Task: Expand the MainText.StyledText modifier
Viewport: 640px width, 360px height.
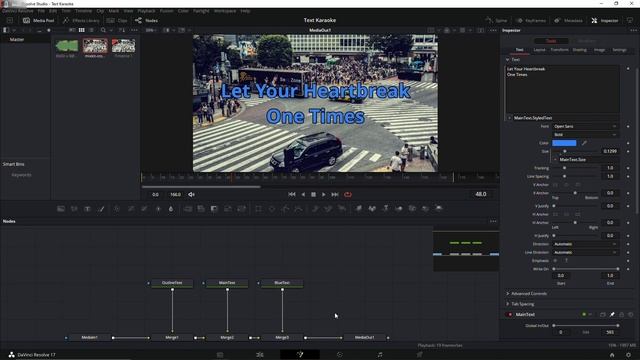Action: tap(509, 118)
